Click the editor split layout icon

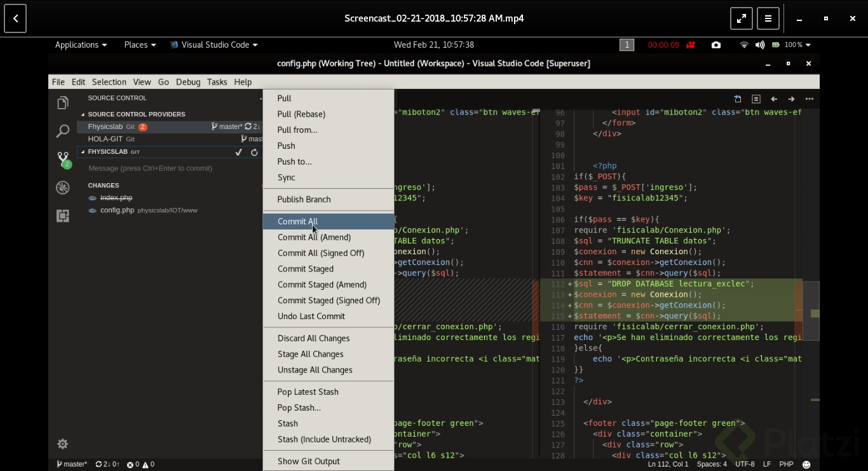pos(756,99)
